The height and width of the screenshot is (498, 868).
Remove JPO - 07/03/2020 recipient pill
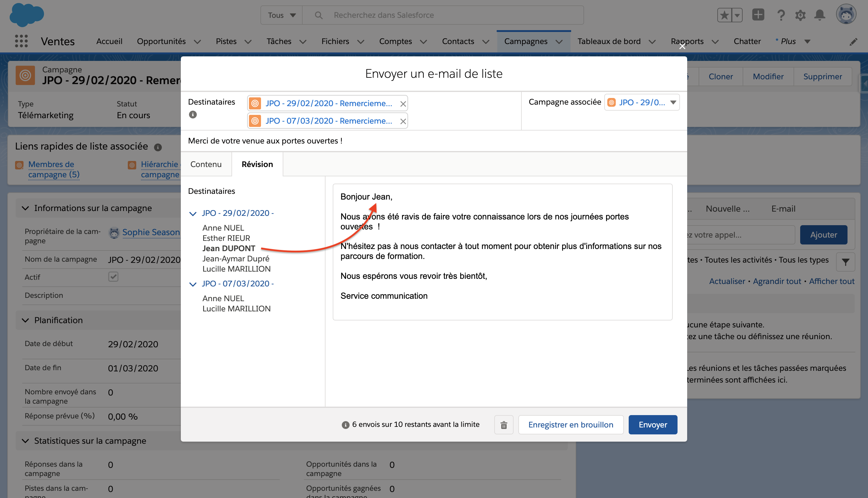pos(403,121)
